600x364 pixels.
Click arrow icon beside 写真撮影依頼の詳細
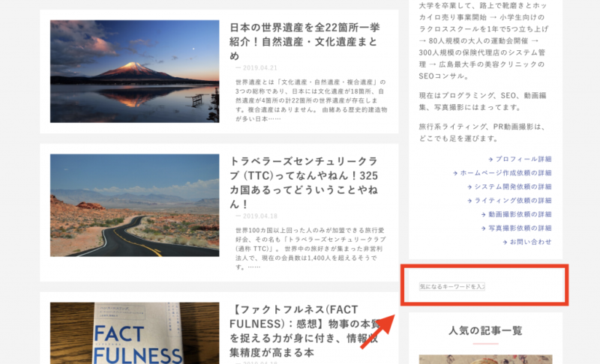pos(484,228)
